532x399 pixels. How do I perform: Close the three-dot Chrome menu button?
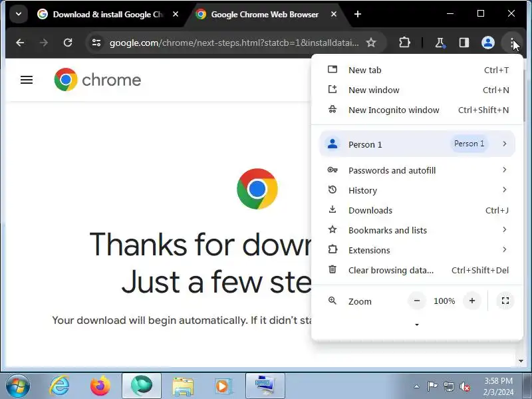click(x=512, y=43)
